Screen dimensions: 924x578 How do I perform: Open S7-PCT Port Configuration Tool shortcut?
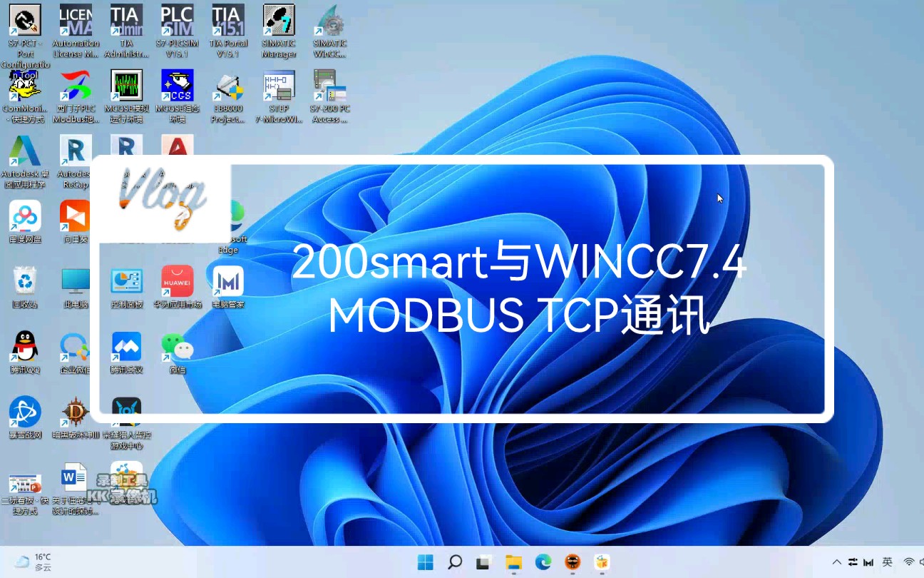25,21
